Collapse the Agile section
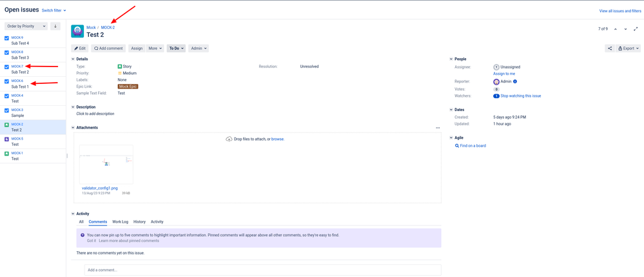 [x=451, y=138]
